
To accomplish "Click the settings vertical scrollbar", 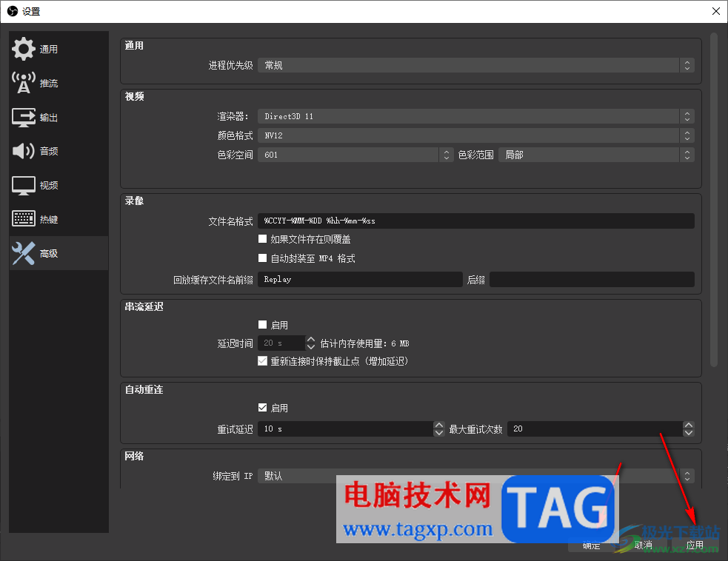I will click(x=714, y=200).
